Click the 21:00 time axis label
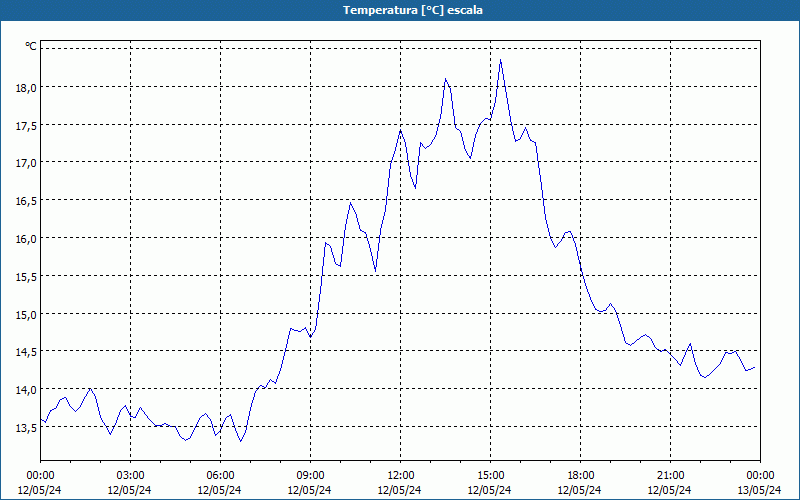Image resolution: width=800 pixels, height=500 pixels. 670,476
